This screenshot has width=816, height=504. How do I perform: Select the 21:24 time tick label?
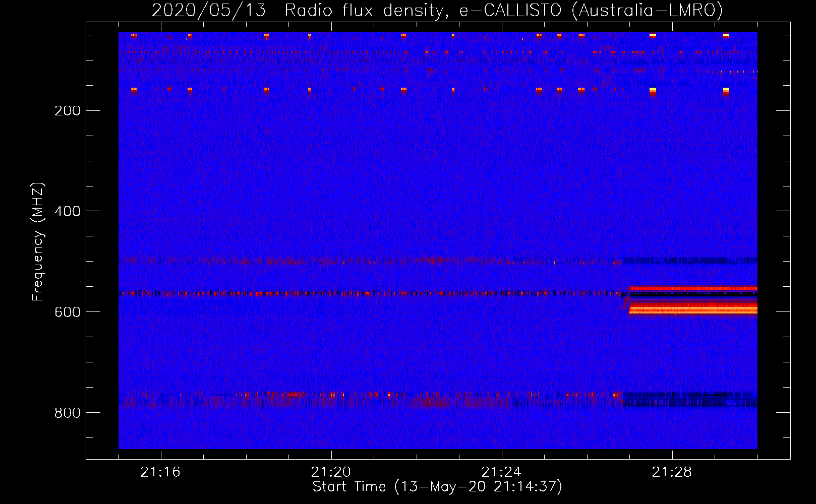[x=501, y=472]
